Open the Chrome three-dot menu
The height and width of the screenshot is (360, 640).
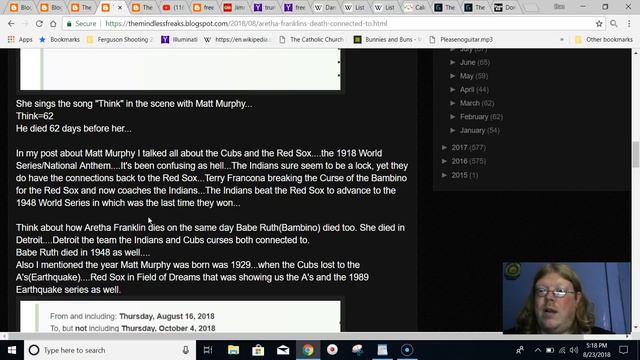click(x=629, y=24)
